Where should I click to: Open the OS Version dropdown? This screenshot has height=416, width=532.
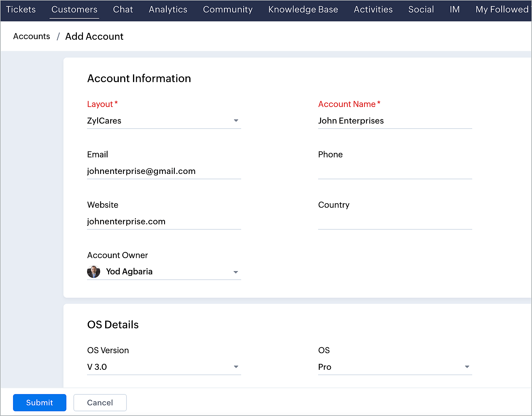tap(164, 367)
